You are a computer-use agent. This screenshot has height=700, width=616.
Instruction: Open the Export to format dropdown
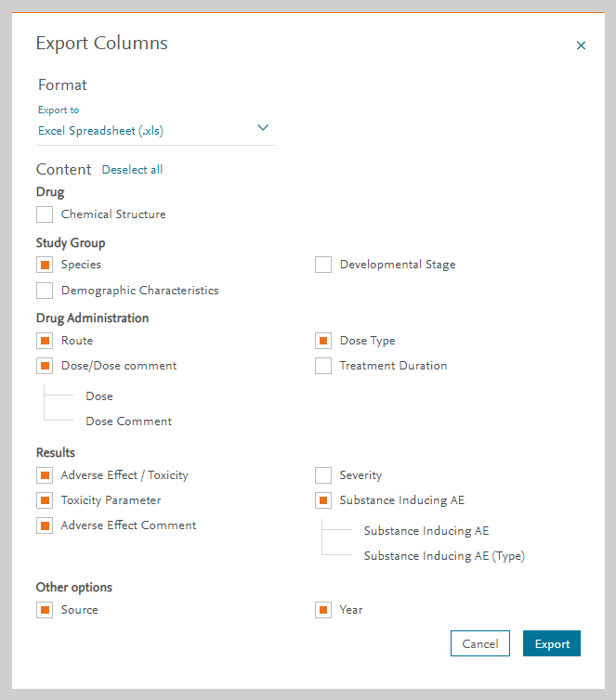point(156,131)
